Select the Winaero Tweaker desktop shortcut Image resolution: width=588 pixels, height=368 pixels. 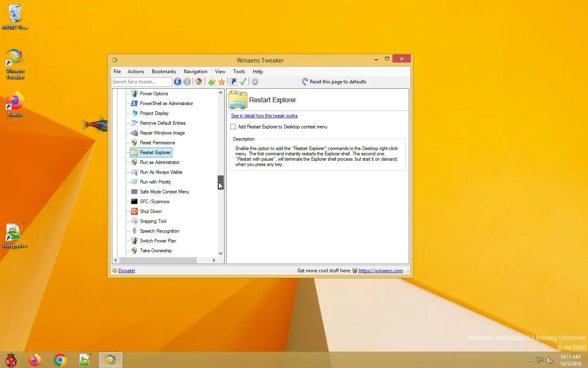pos(15,64)
